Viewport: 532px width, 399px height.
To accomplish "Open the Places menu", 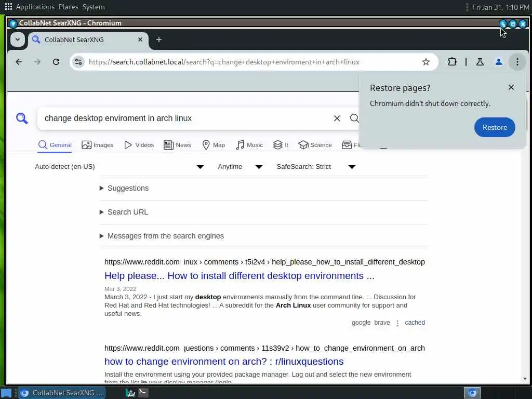I will point(68,7).
